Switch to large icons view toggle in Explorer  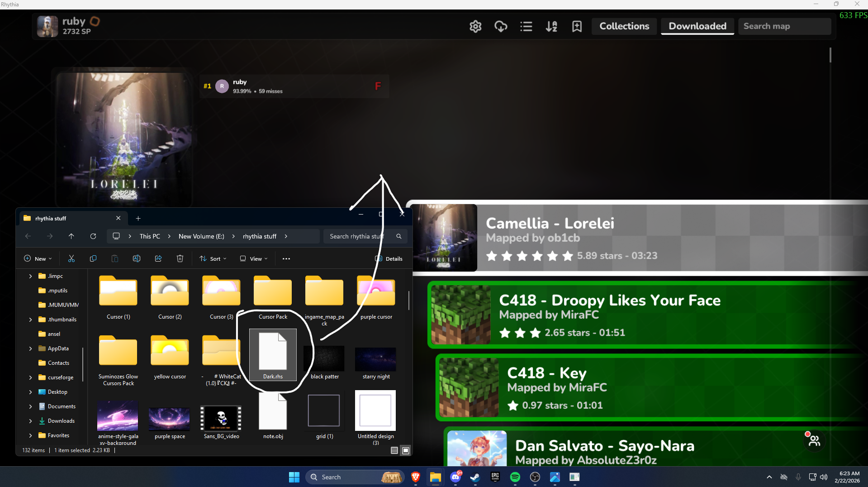coord(406,450)
